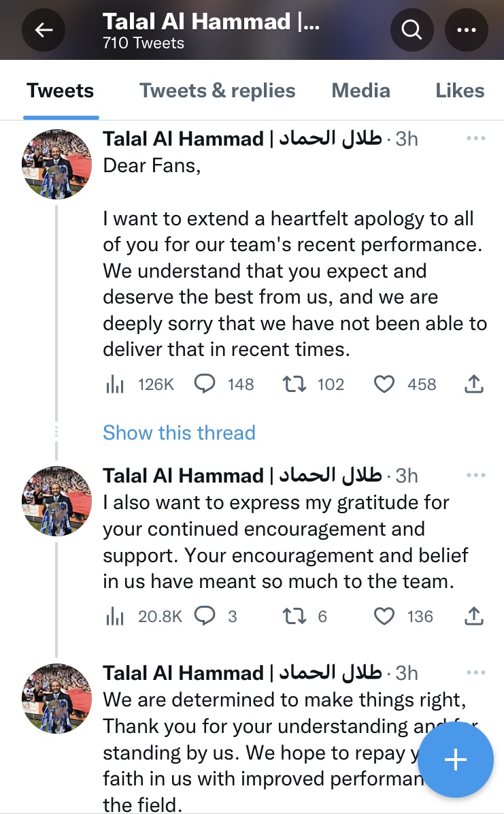The width and height of the screenshot is (504, 814).
Task: Like the gratitude tweet with 136 likes
Action: [x=384, y=617]
